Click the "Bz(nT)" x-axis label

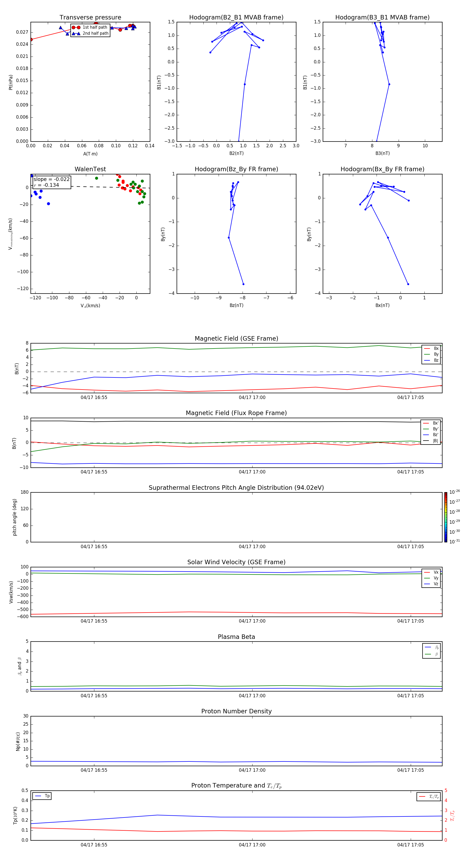tap(236, 305)
